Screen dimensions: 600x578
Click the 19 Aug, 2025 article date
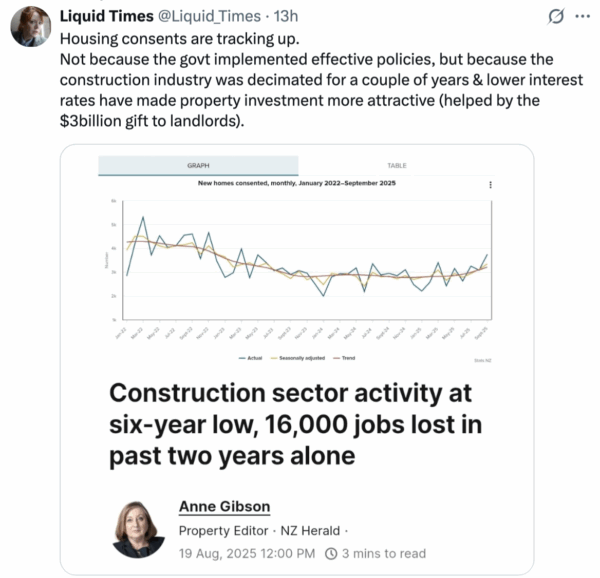pos(246,553)
